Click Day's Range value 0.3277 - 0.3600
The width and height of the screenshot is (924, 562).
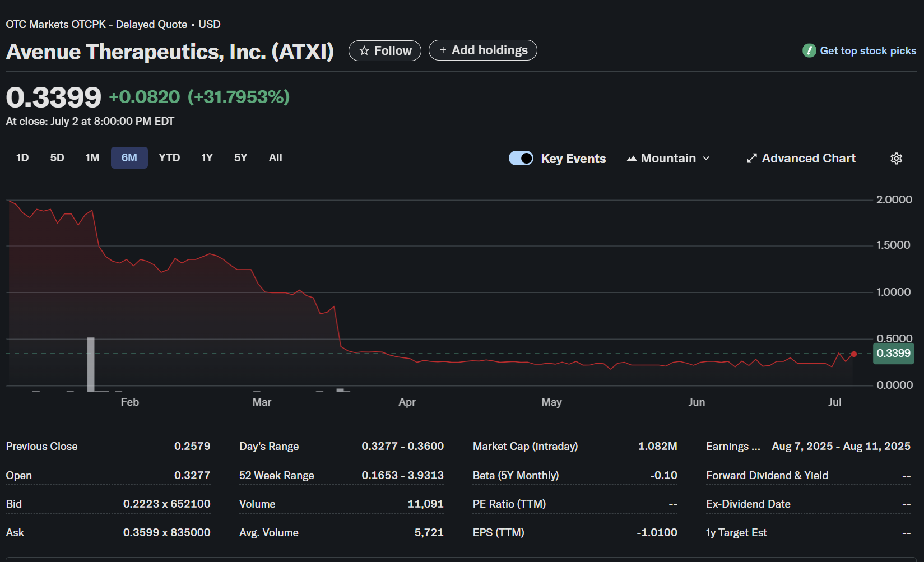click(x=403, y=447)
